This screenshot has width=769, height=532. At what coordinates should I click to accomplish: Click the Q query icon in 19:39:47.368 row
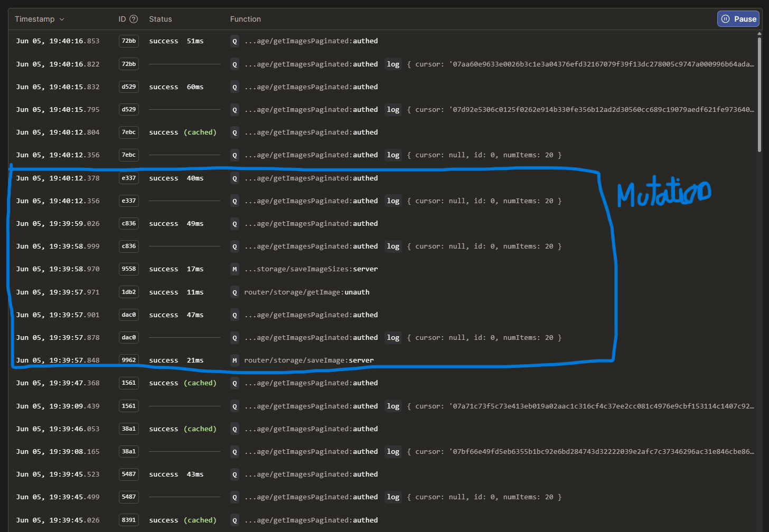[x=235, y=383]
